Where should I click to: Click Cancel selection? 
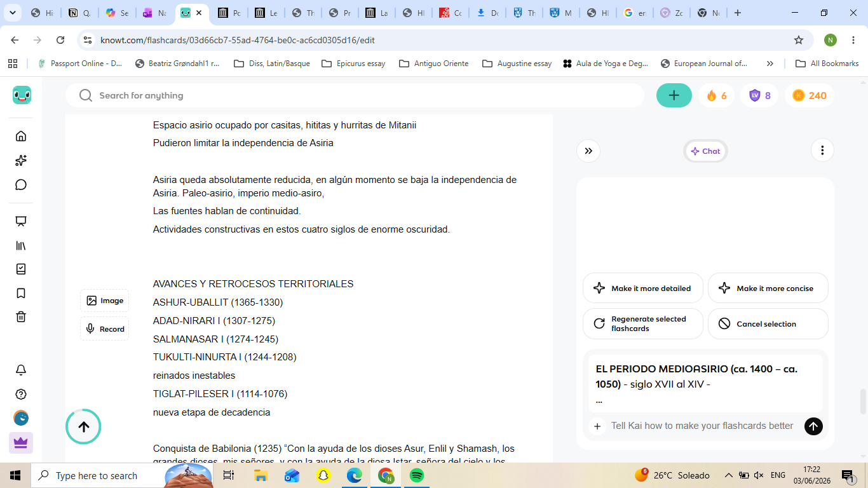click(768, 324)
